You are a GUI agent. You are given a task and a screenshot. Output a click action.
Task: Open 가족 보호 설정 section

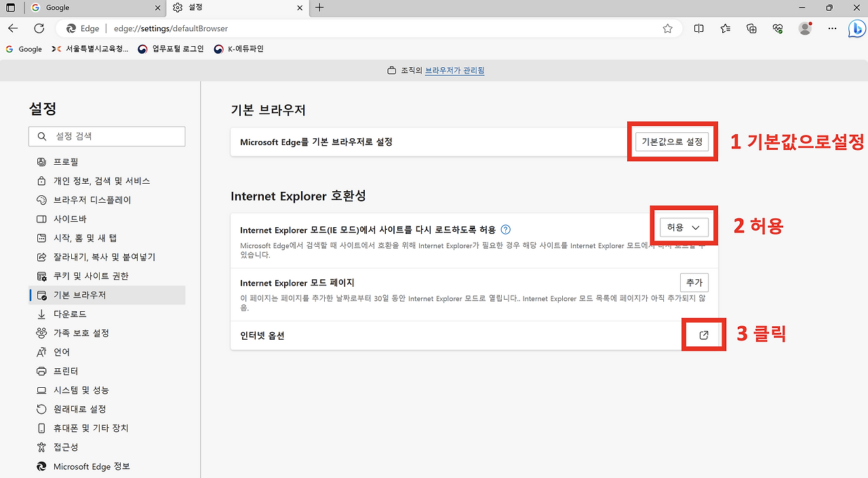coord(107,333)
